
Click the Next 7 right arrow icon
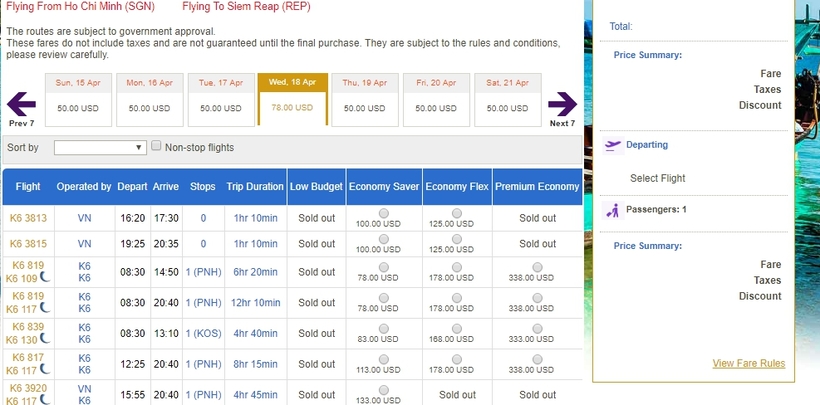562,103
